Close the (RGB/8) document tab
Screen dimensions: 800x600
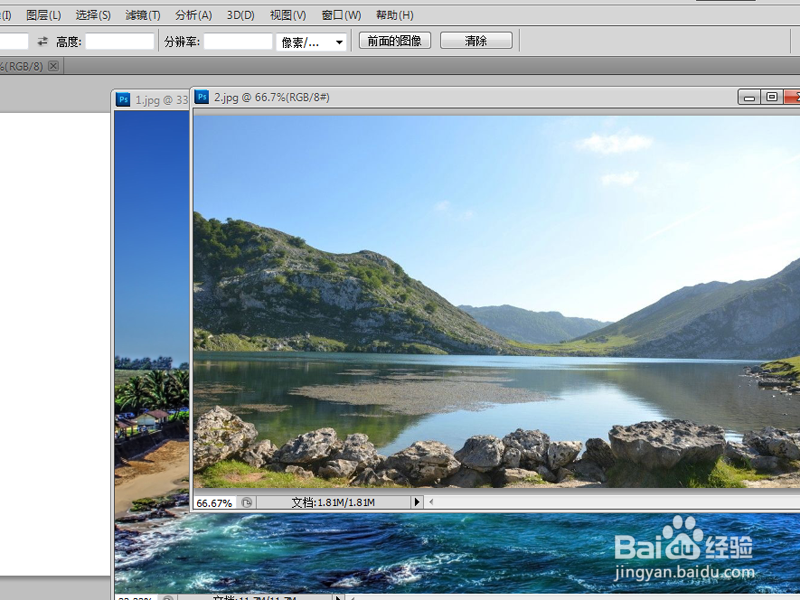coord(53,66)
